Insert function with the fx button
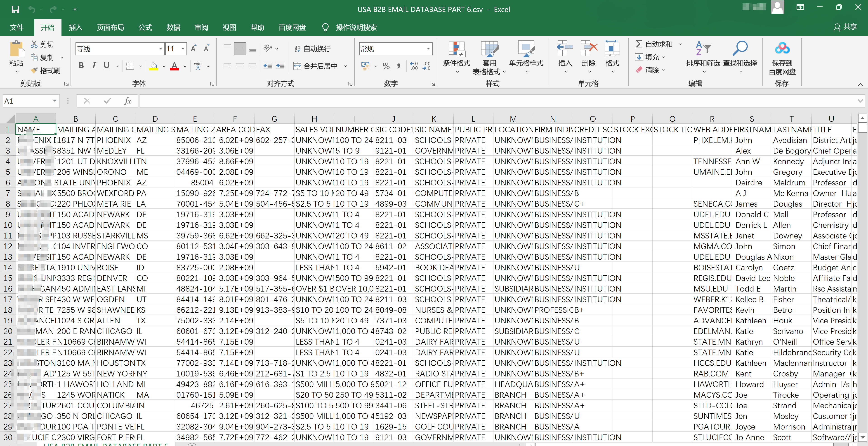Screen dimensions: 868x446 (x=128, y=101)
